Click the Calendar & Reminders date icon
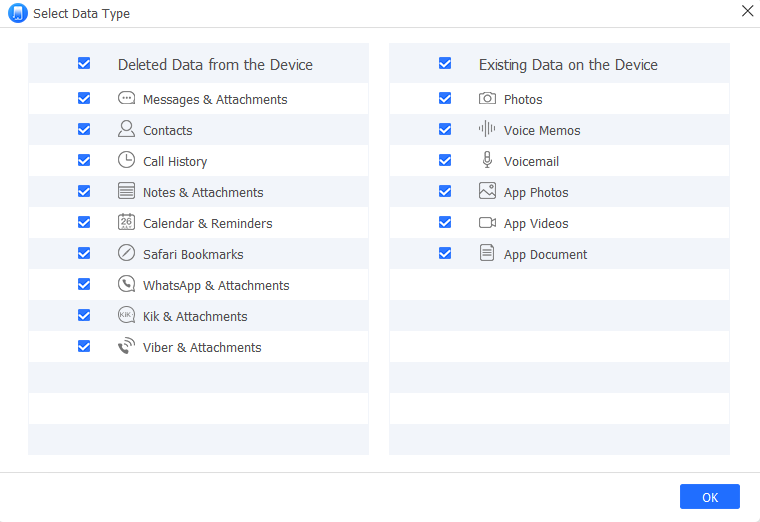This screenshot has height=522, width=760. 127,222
